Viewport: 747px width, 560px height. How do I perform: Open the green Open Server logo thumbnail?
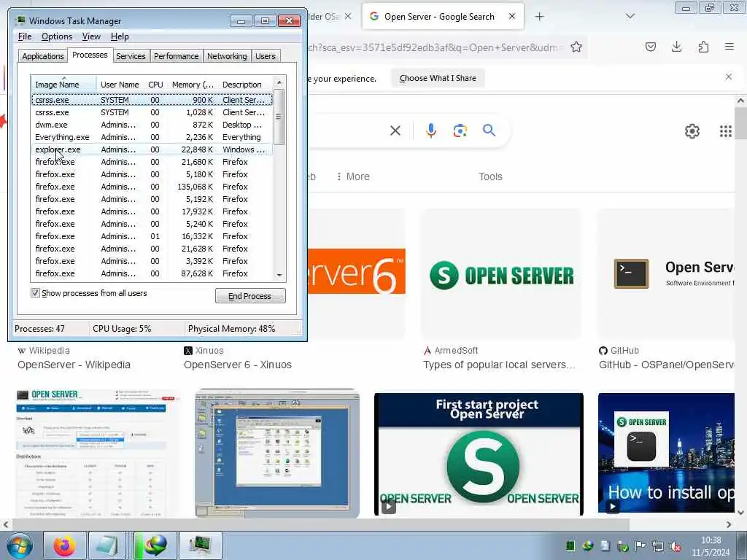click(501, 274)
